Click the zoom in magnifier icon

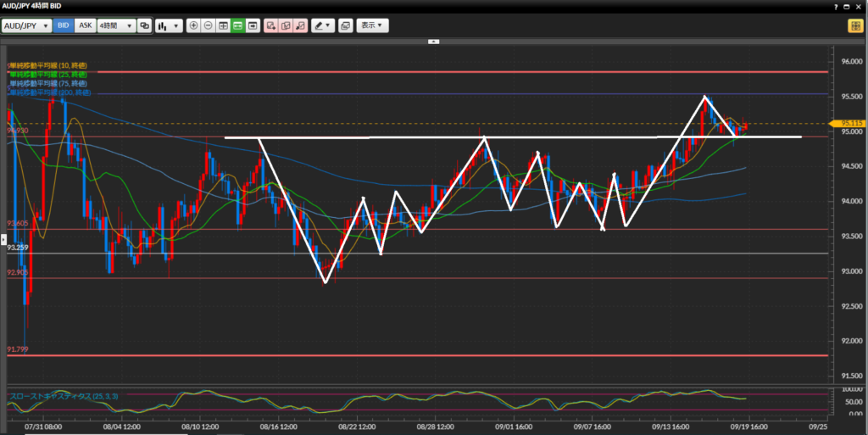click(194, 25)
